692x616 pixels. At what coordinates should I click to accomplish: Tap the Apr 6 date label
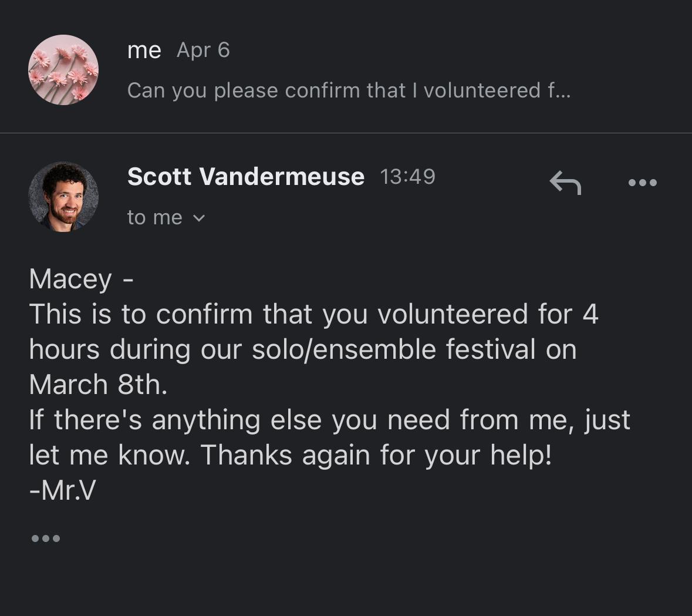203,51
